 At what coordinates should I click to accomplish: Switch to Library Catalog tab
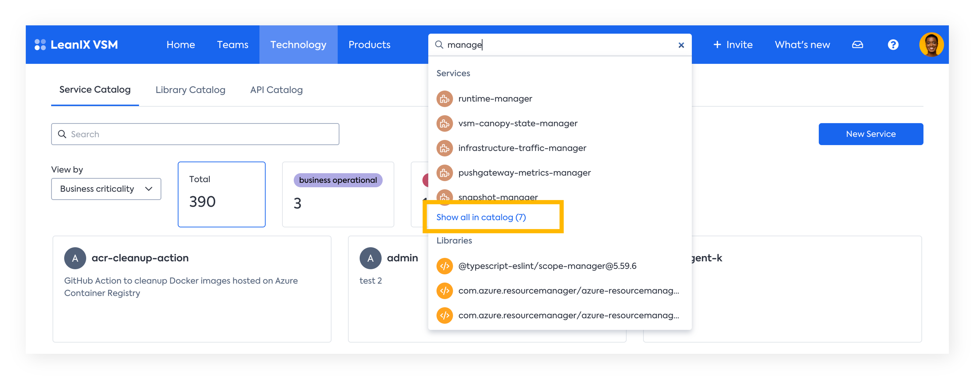(190, 90)
